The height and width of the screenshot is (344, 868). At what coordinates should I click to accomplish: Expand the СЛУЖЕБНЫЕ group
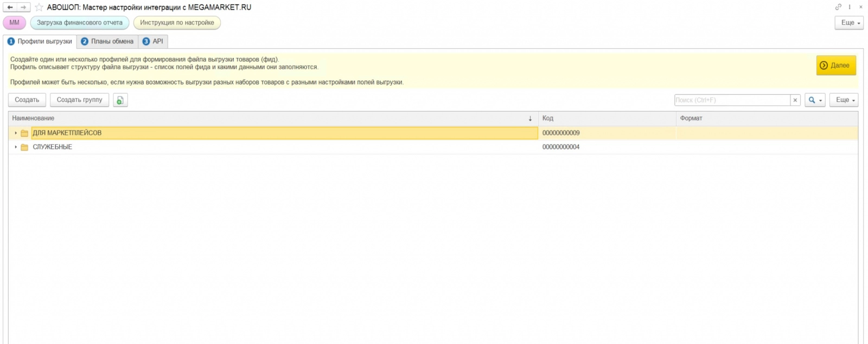pyautogui.click(x=16, y=147)
